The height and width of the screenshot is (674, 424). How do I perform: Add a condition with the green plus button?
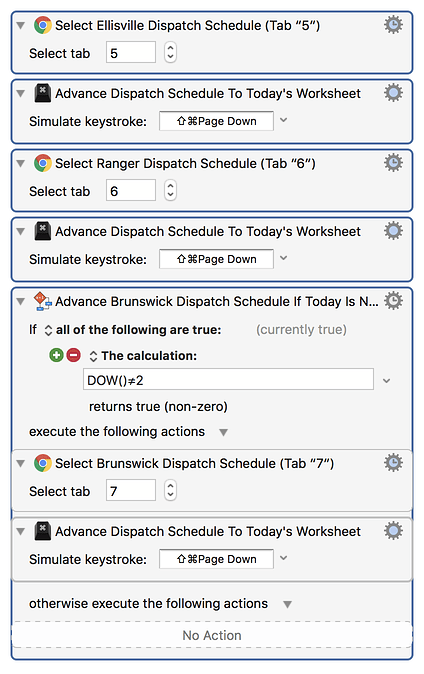56,355
